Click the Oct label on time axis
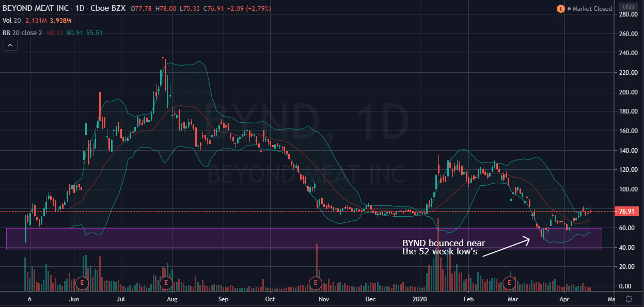Screen dimensions: 644x307 pyautogui.click(x=270, y=299)
